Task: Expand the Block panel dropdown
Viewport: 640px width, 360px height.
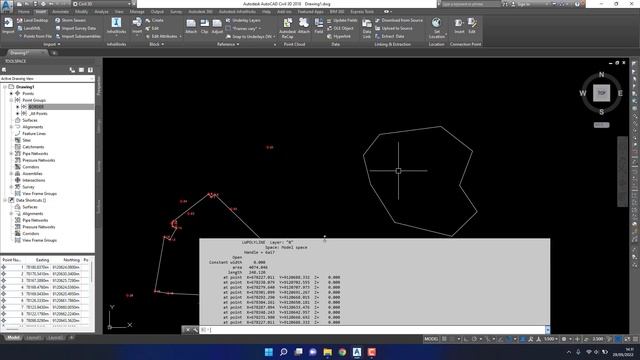Action: (157, 44)
